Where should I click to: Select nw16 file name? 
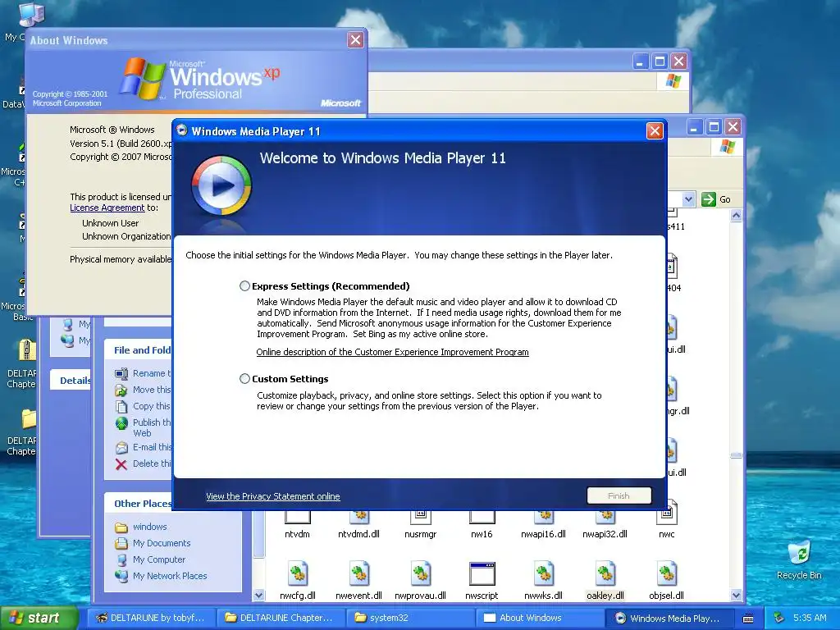click(482, 534)
